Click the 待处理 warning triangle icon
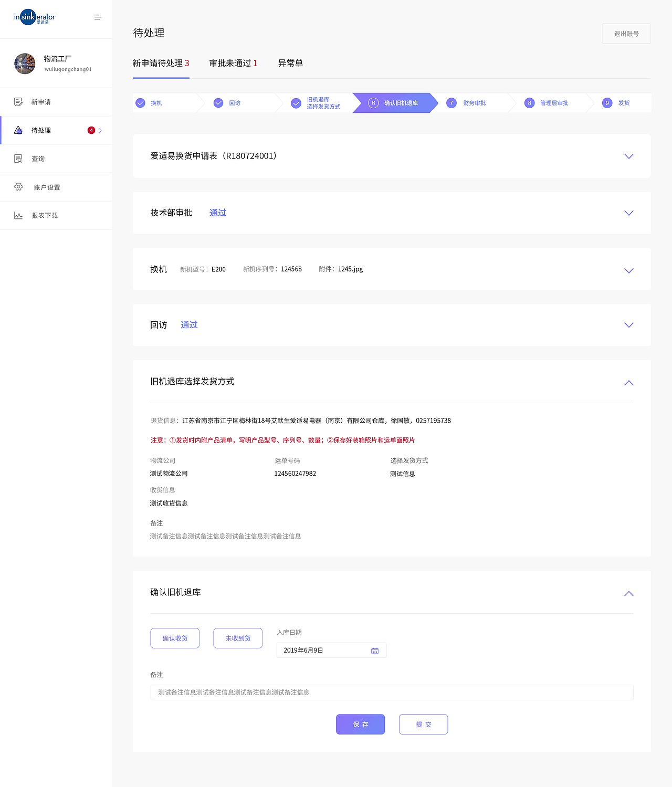Screen dimensions: 672x787 coord(18,130)
